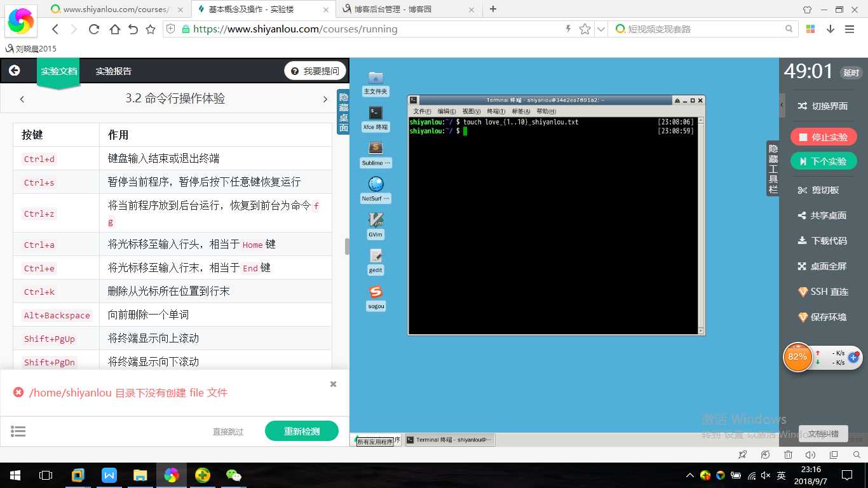Open the colorful apps grid icon in browser toolbar

810,29
